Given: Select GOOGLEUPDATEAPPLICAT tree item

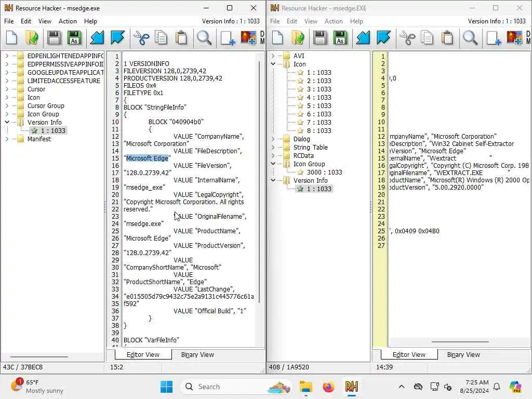Looking at the screenshot, I should (65, 72).
